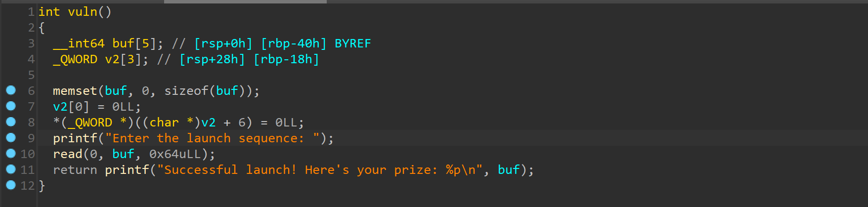
Task: Click the buf variable declaration on line 3
Action: tap(123, 43)
